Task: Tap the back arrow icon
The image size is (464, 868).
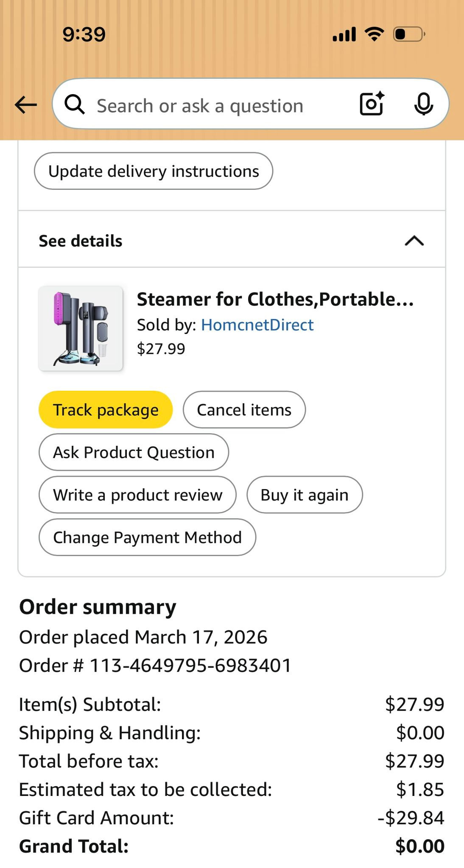Action: click(26, 105)
